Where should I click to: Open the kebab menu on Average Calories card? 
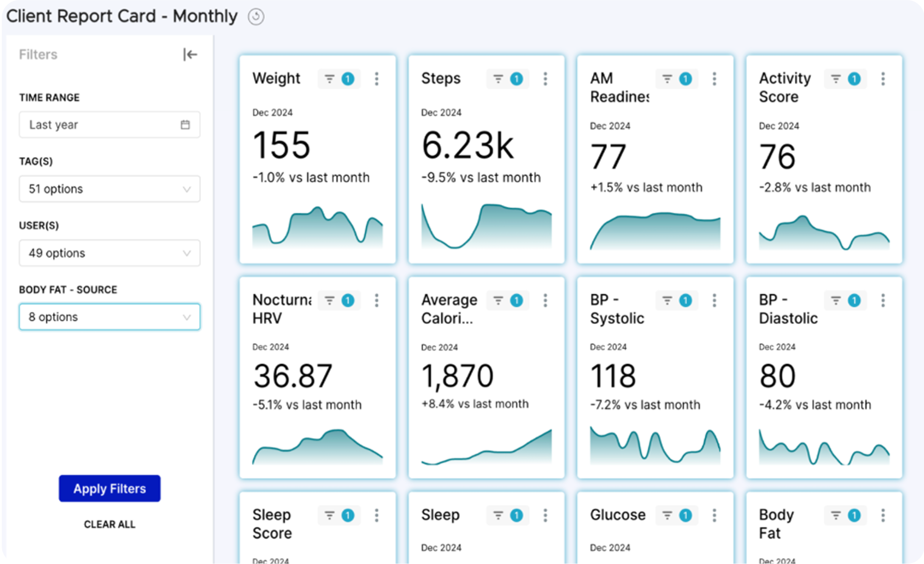pos(545,301)
